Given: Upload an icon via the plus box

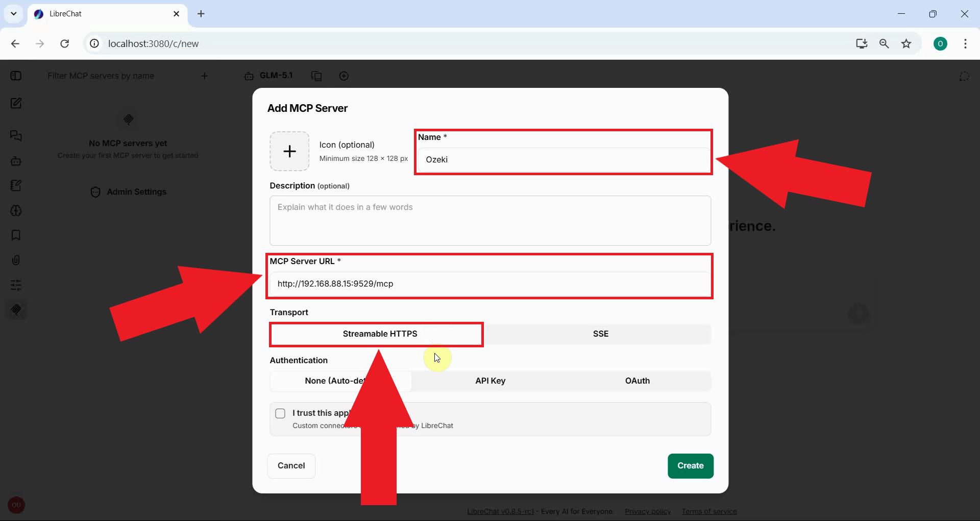Looking at the screenshot, I should click(x=289, y=151).
